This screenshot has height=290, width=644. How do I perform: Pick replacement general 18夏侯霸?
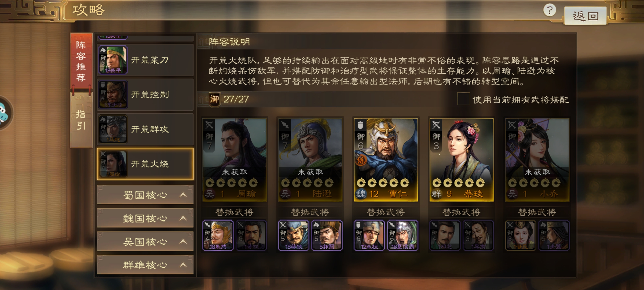pos(402,235)
